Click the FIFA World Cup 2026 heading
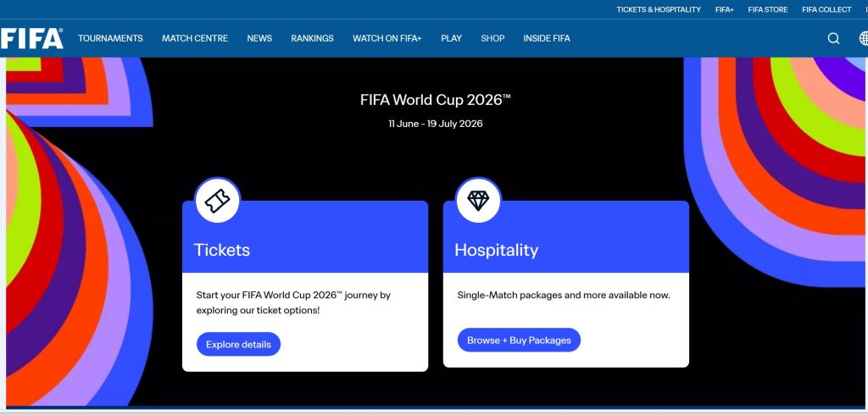The width and height of the screenshot is (868, 415). tap(436, 100)
